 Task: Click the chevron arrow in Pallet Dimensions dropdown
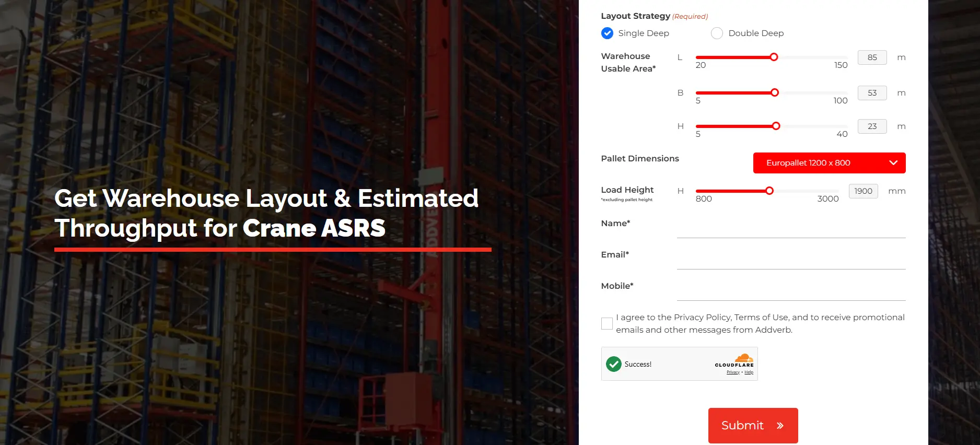[x=893, y=163]
